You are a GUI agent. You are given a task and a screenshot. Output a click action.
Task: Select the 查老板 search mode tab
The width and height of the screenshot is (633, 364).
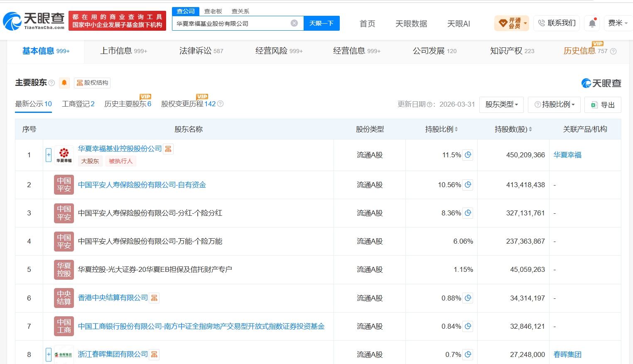[x=213, y=11]
